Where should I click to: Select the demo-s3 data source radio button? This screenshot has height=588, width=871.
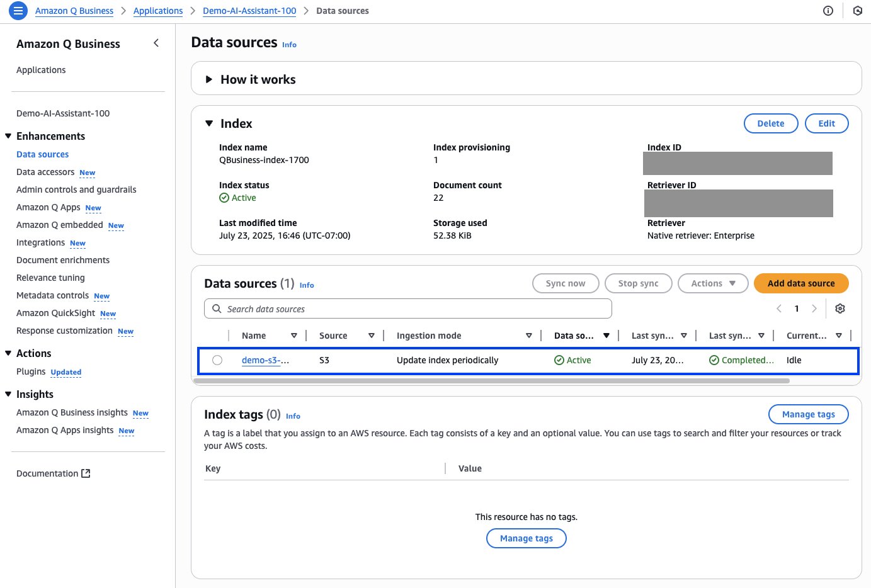point(217,360)
